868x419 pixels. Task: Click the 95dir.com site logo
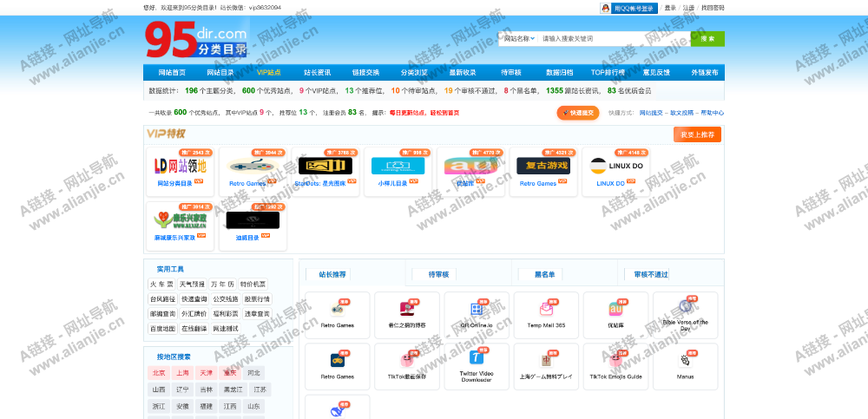pos(196,40)
